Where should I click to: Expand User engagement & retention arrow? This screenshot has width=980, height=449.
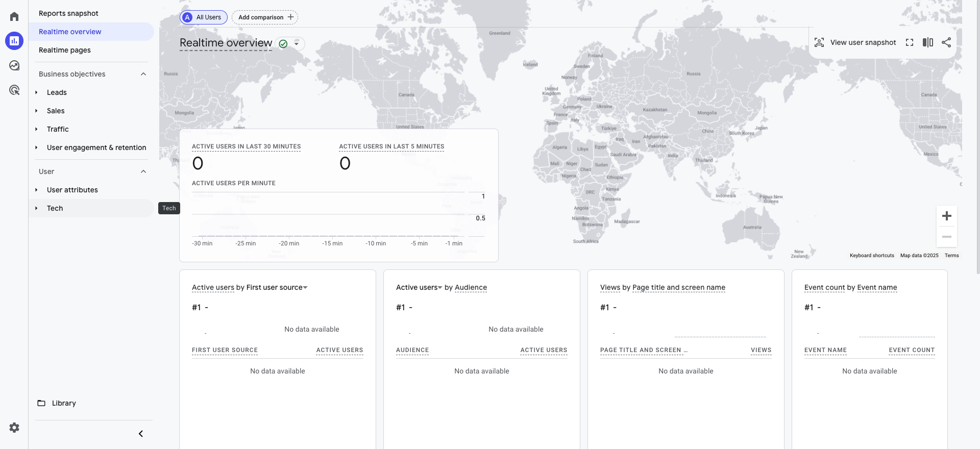pos(36,147)
